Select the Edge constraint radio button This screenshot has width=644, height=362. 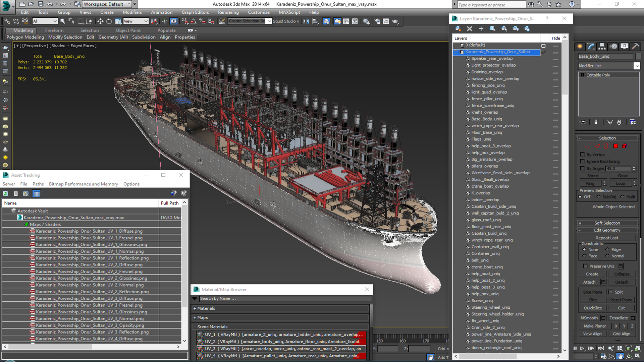pos(607,249)
